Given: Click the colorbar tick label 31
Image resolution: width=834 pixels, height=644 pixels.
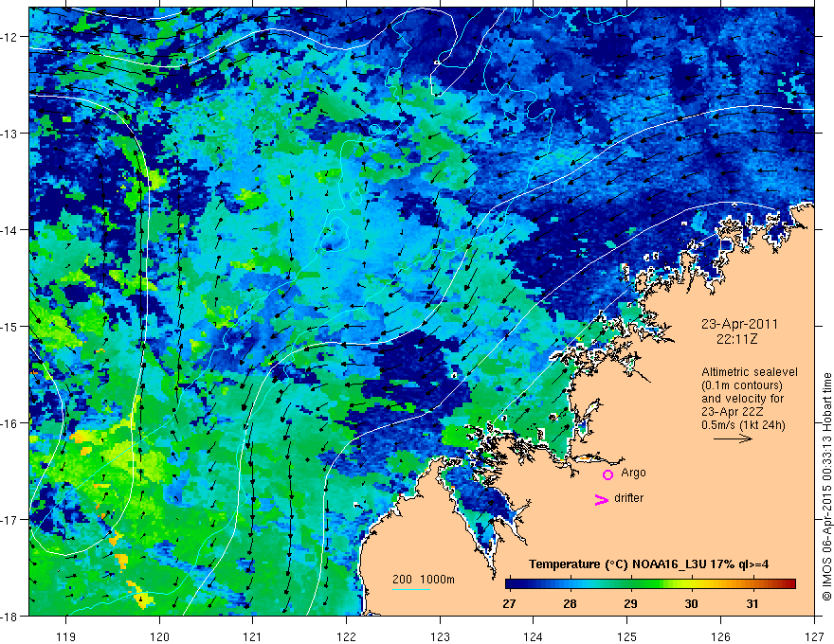Looking at the screenshot, I should [x=752, y=603].
